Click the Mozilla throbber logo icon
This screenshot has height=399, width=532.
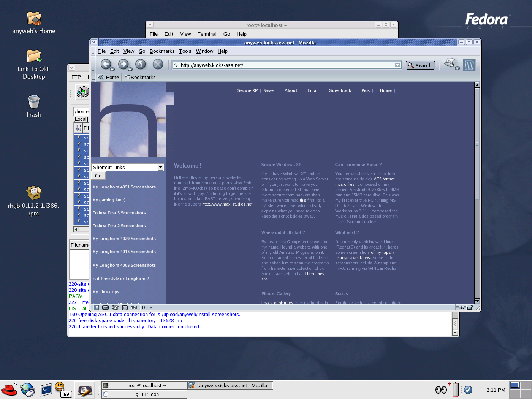[x=469, y=65]
